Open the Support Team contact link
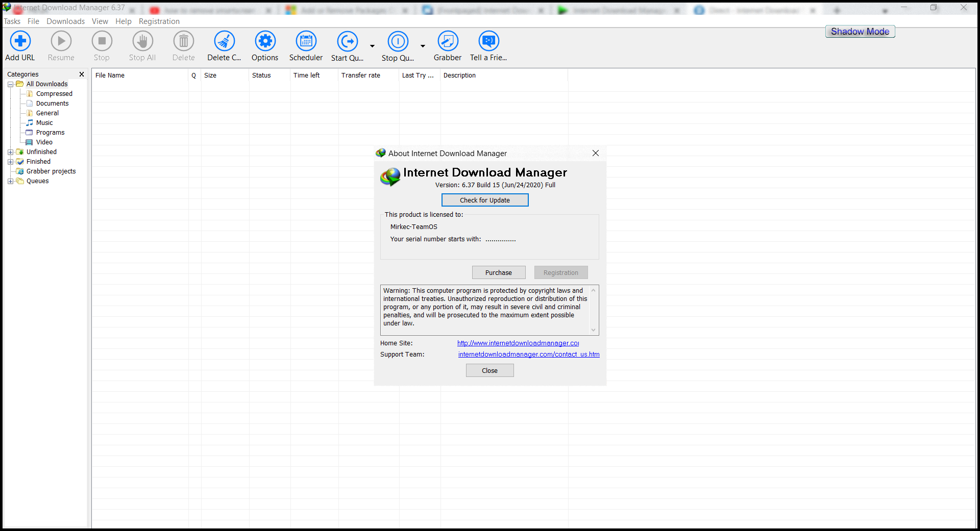This screenshot has width=980, height=531. tap(529, 355)
